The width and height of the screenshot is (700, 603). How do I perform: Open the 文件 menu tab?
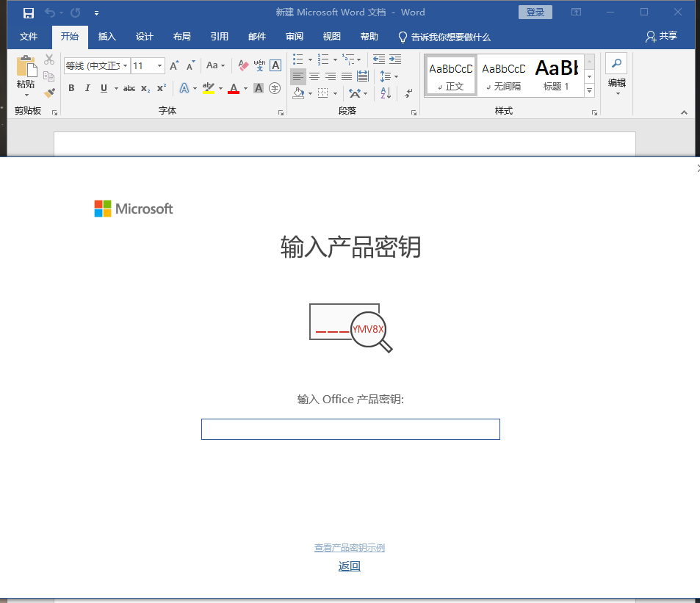pos(29,37)
